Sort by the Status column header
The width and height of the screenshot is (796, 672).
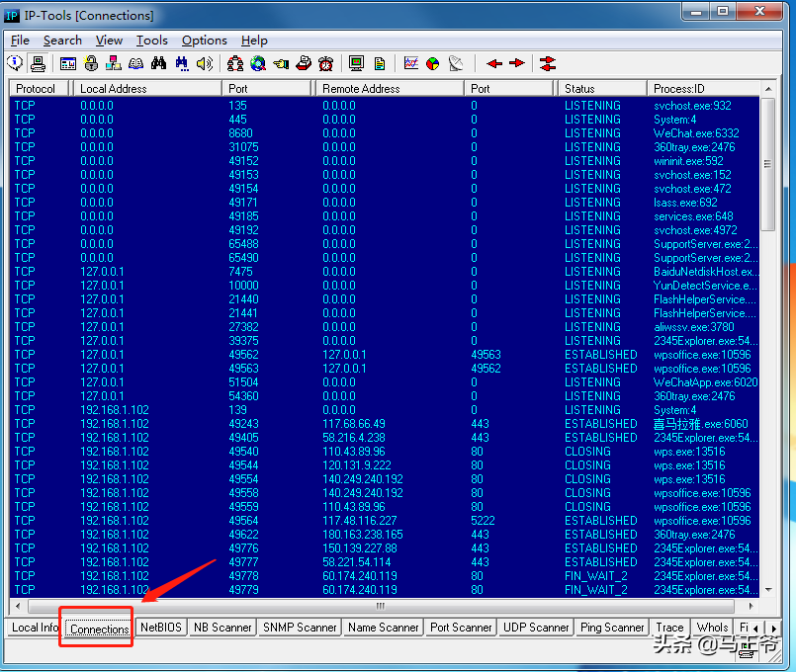[599, 88]
